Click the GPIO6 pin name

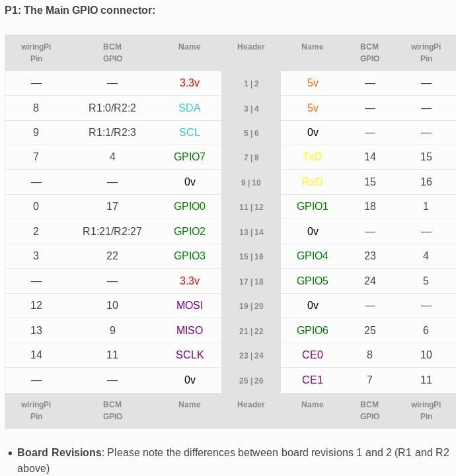point(313,330)
